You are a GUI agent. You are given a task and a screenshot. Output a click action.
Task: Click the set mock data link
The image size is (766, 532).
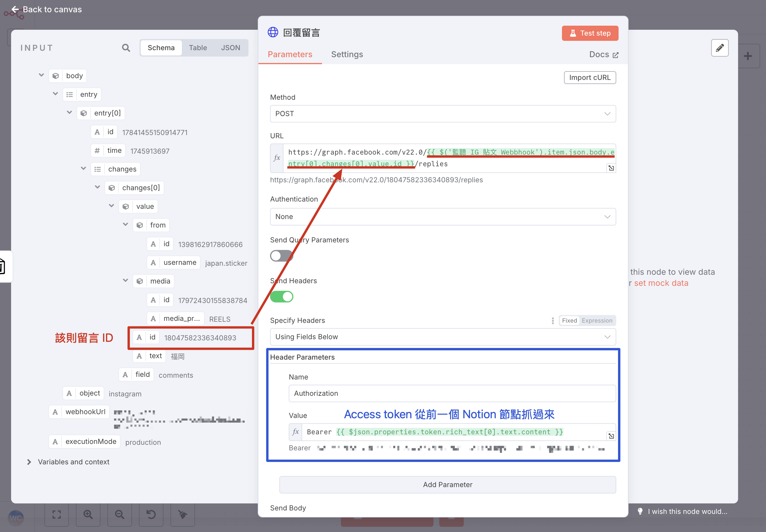(661, 283)
